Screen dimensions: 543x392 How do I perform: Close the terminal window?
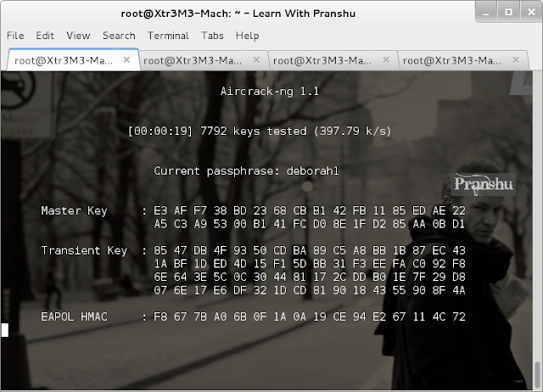531,12
